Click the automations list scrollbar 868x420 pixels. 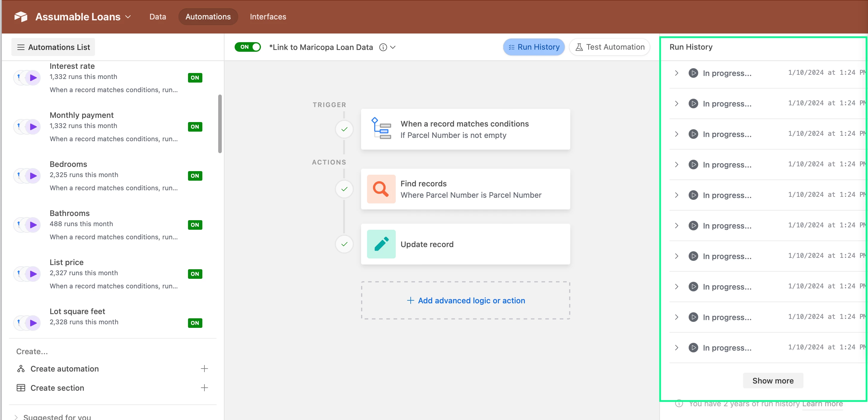pos(220,124)
